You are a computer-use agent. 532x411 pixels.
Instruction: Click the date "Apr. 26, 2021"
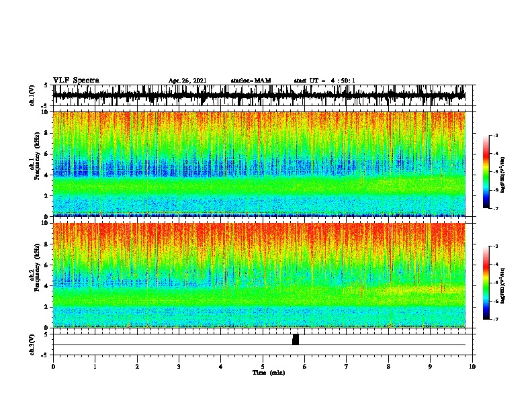pyautogui.click(x=187, y=81)
